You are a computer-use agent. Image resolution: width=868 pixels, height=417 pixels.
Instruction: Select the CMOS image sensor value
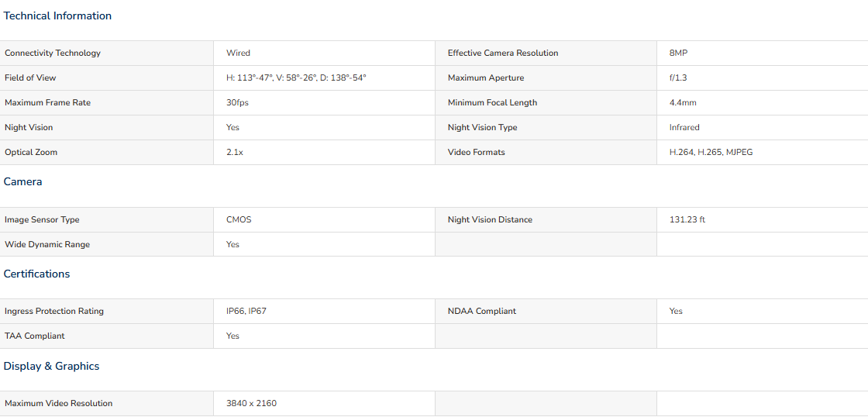[239, 220]
